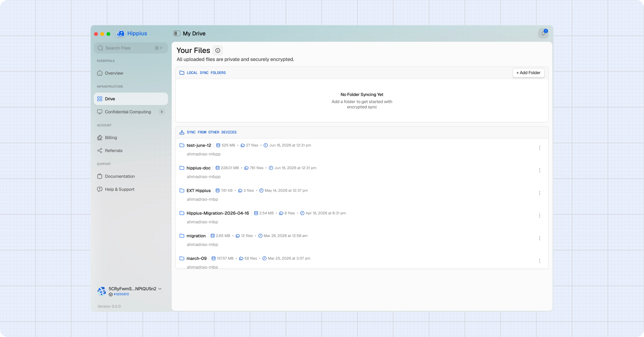Open Overview in the sidebar
Screen dimensions: 644x337
pyautogui.click(x=131, y=73)
